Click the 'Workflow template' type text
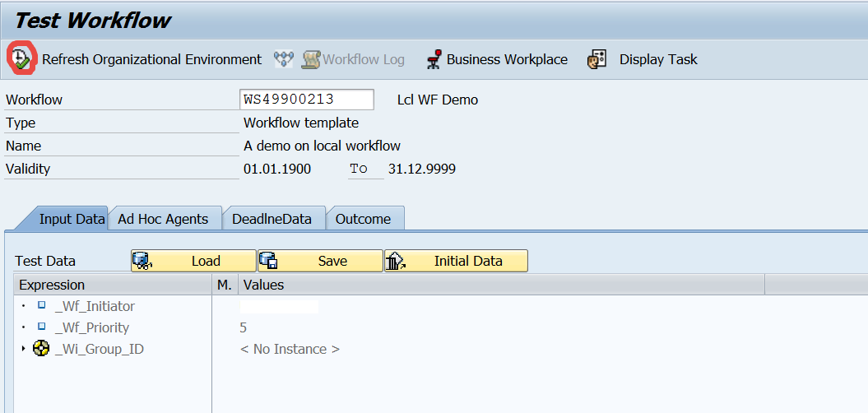 click(301, 123)
